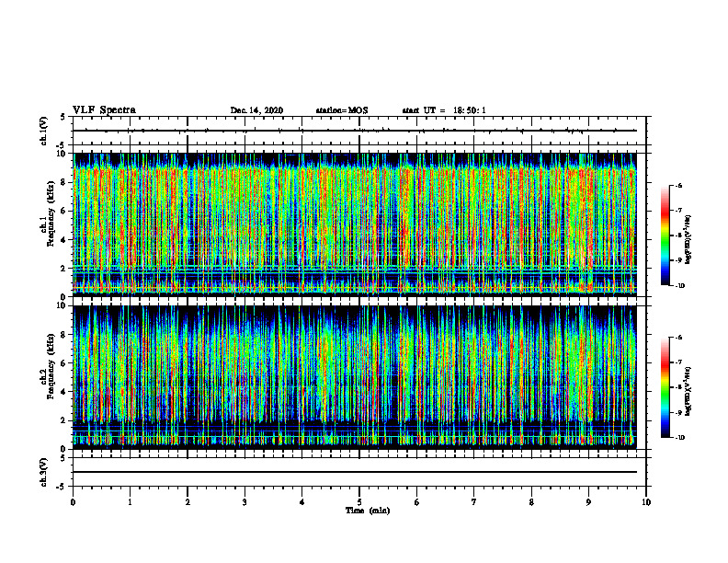This screenshot has width=728, height=563.
Task: Click the time-axis tick labeled 4
Action: tap(302, 502)
